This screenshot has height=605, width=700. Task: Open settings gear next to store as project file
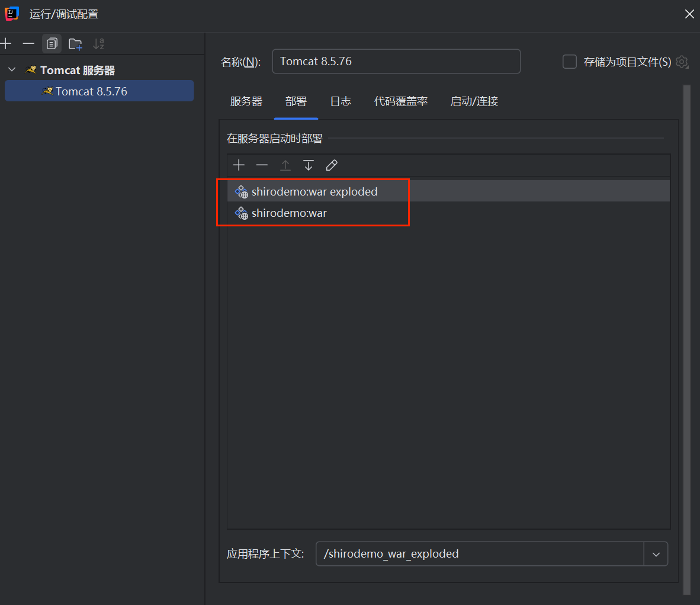[x=682, y=62]
